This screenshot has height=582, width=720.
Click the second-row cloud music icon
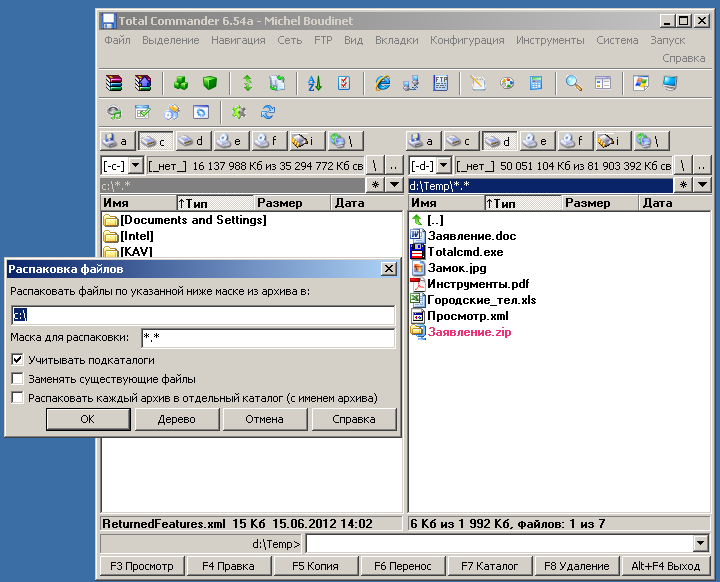(114, 112)
